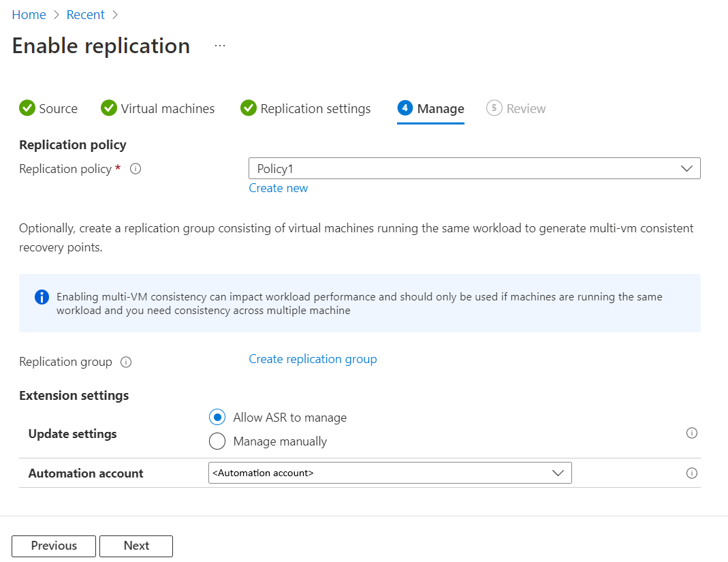This screenshot has height=562, width=728.
Task: Select the Manage tab
Action: pos(431,108)
